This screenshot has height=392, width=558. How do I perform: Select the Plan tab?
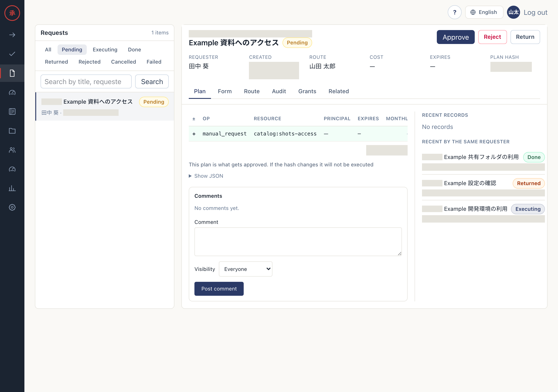pos(200,91)
